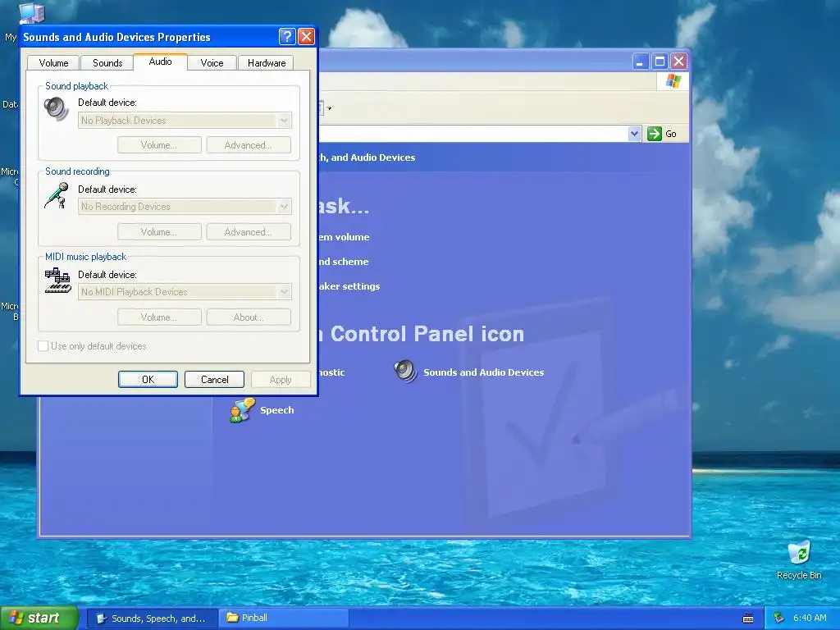The height and width of the screenshot is (630, 840).
Task: Open the Hardware tab
Action: tap(267, 62)
